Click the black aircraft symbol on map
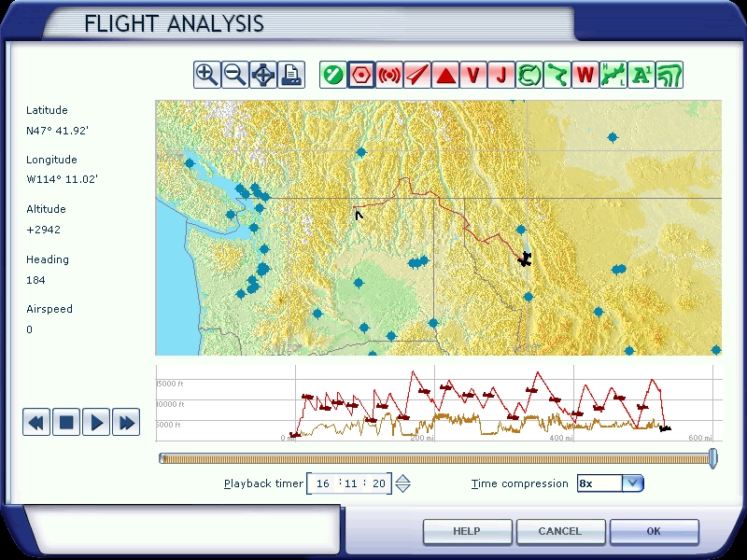Image resolution: width=747 pixels, height=560 pixels. tap(525, 259)
